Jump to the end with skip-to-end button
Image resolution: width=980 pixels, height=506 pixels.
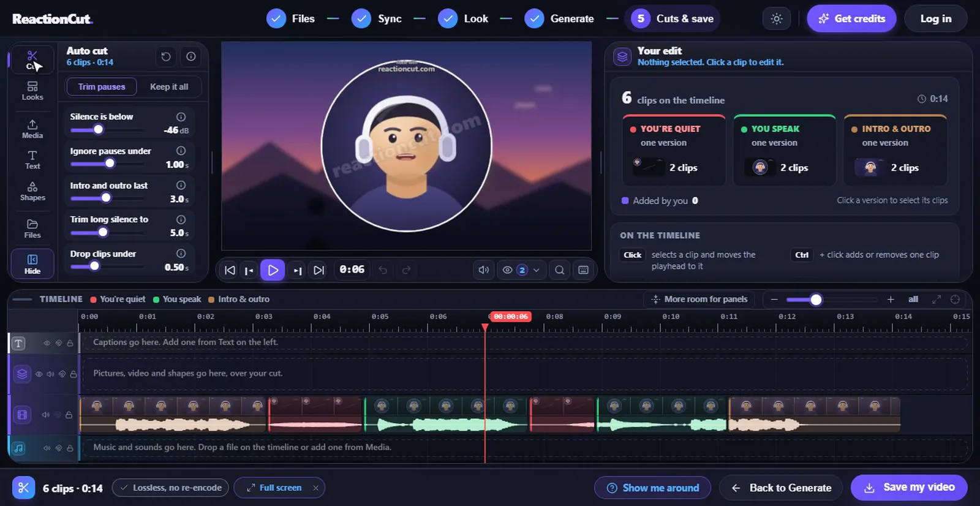point(318,270)
